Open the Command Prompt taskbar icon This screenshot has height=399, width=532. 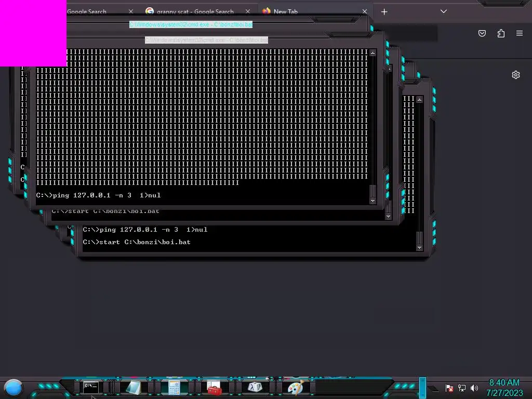point(90,387)
